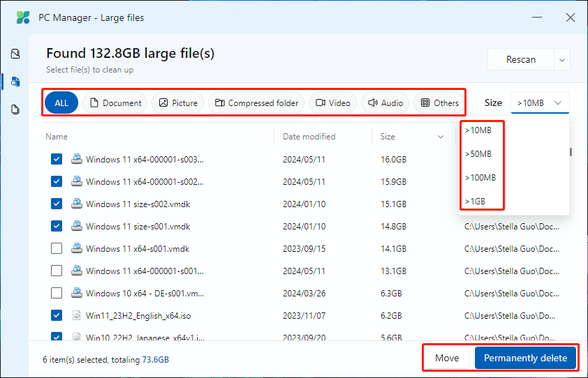The image size is (588, 378).
Task: Uncheck Windows 11 size-s002.vmdk
Action: tap(57, 204)
